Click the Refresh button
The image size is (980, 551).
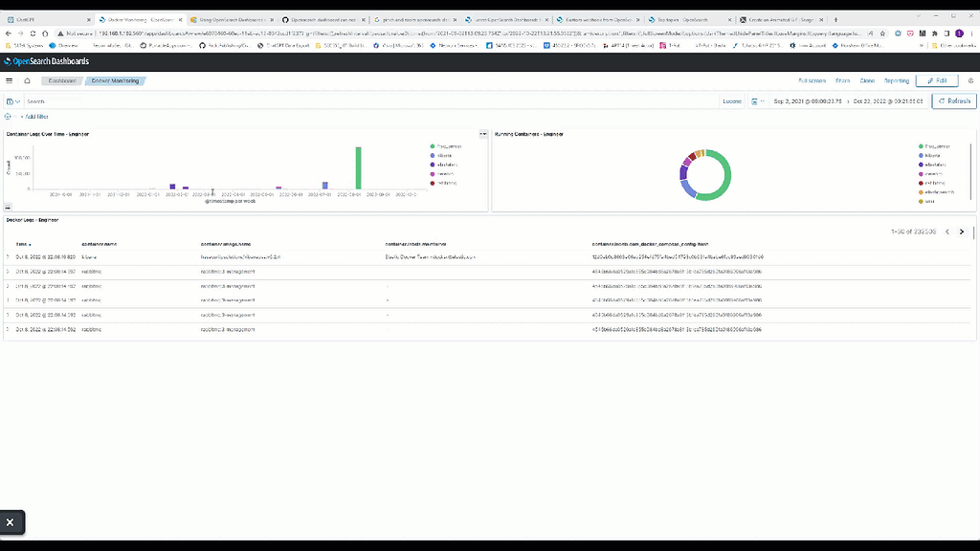coord(954,100)
